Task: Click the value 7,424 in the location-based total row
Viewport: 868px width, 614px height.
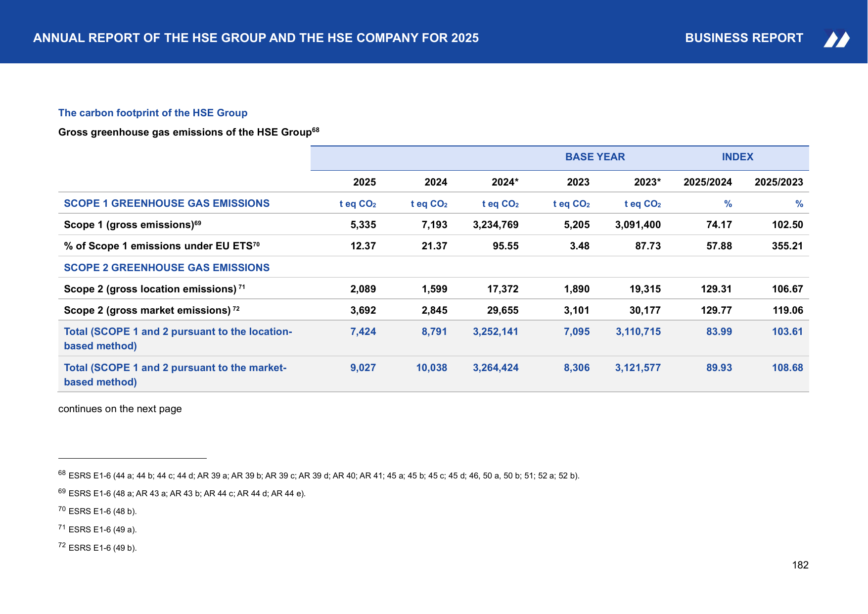Action: 363,331
